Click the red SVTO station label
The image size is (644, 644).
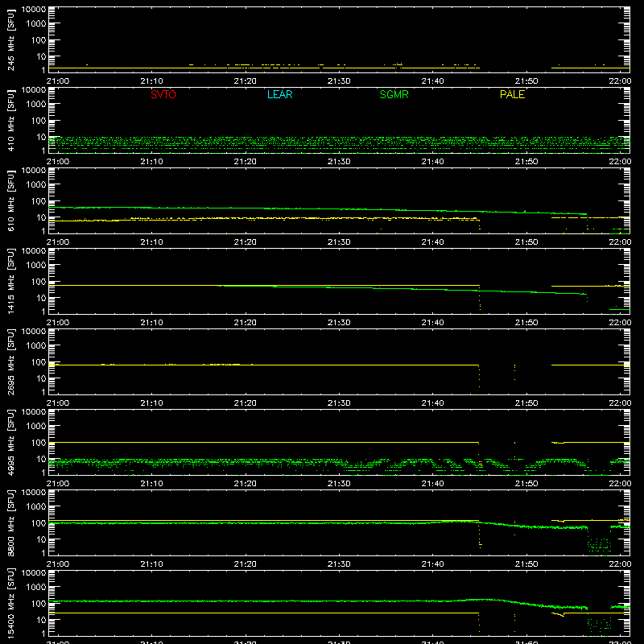[163, 94]
